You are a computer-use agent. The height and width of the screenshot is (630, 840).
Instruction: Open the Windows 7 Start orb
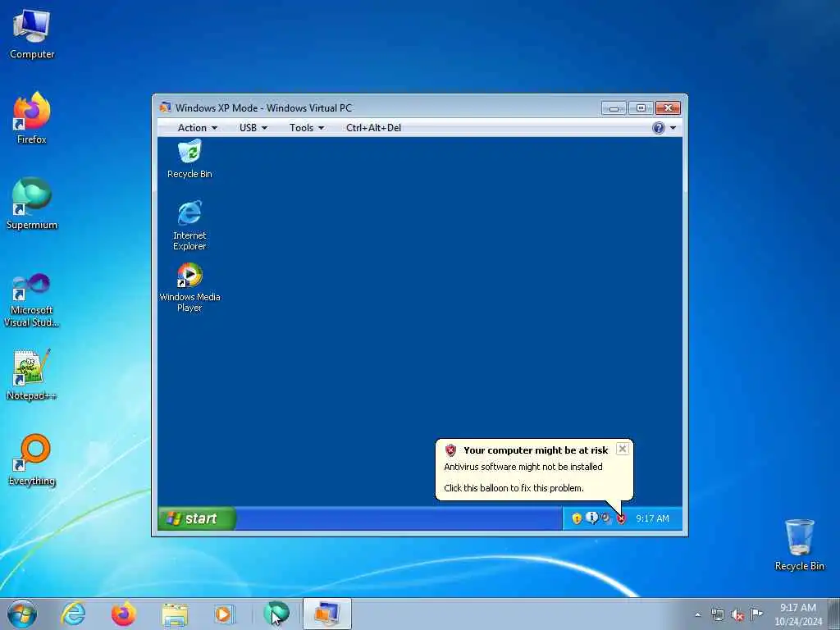22,614
